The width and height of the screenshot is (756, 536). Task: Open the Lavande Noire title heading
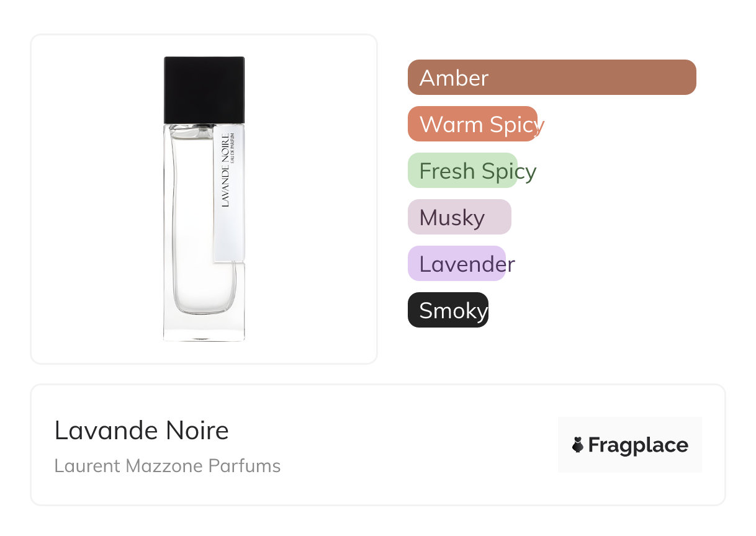[142, 431]
